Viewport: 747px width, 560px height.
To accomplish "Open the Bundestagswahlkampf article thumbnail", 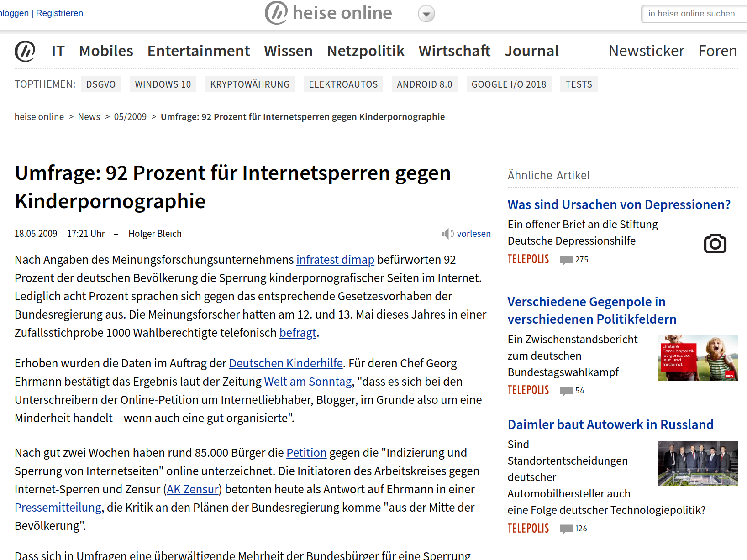I will [x=697, y=358].
